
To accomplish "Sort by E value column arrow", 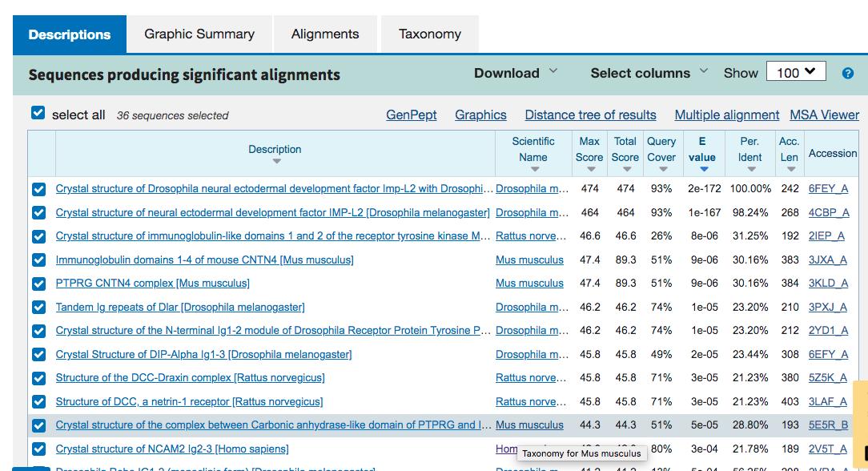I will pyautogui.click(x=702, y=170).
